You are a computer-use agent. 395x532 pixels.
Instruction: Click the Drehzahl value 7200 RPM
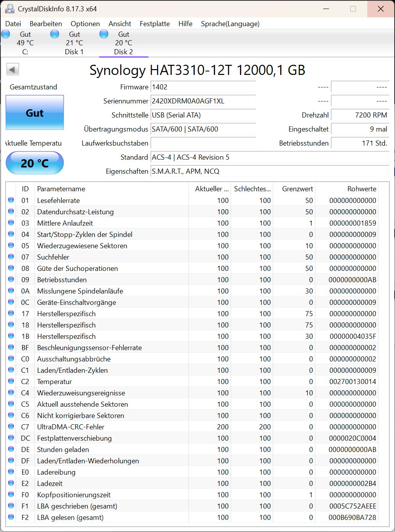coord(360,115)
